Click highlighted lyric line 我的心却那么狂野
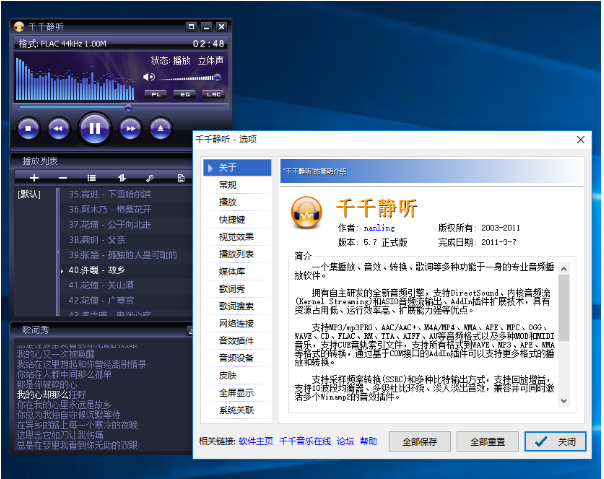 51,395
